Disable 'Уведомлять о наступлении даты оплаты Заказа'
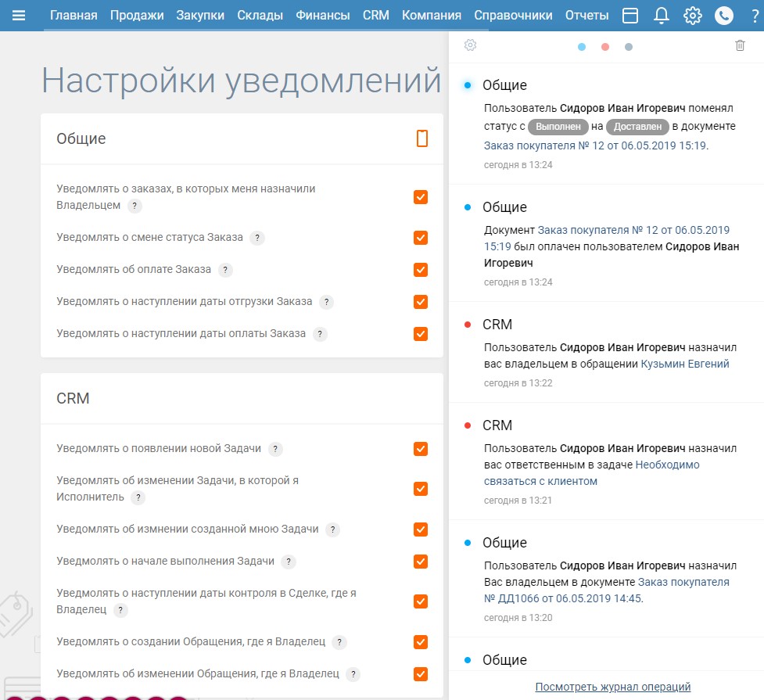This screenshot has width=764, height=700. [x=421, y=334]
